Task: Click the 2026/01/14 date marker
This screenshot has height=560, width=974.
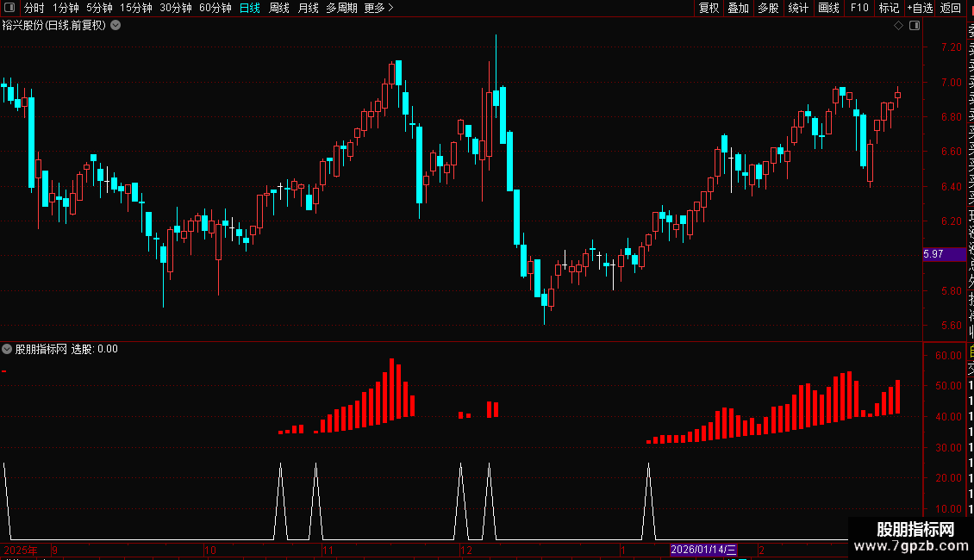Action: click(x=703, y=550)
